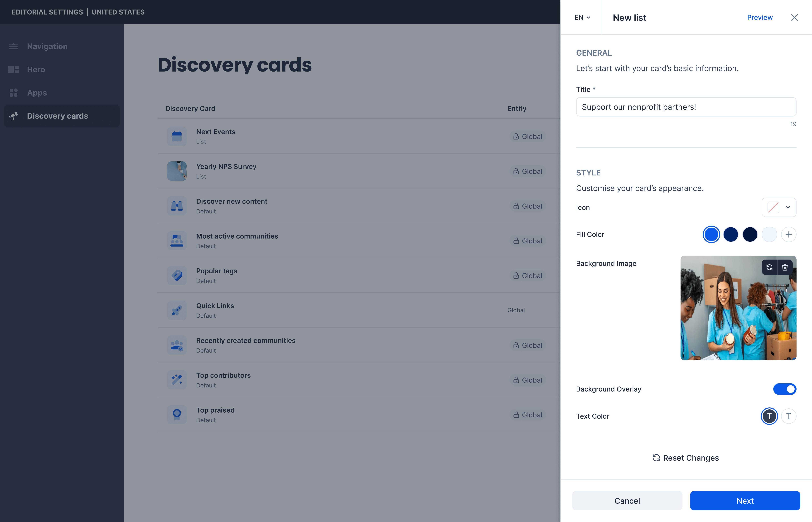Click the Most active communities icon
This screenshot has height=522, width=812.
pyautogui.click(x=177, y=241)
